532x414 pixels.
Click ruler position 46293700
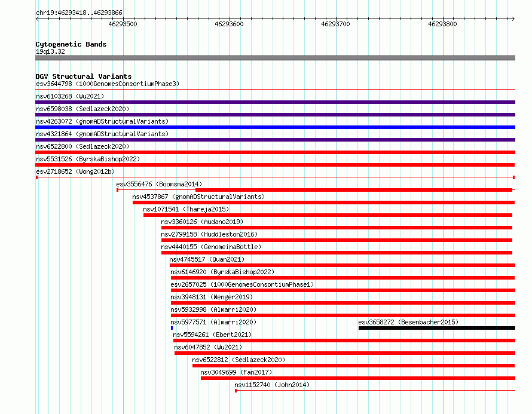(336, 24)
